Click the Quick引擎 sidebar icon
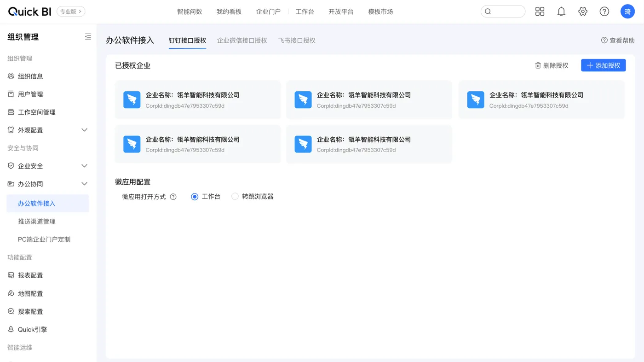This screenshot has width=644, height=362. click(x=11, y=329)
